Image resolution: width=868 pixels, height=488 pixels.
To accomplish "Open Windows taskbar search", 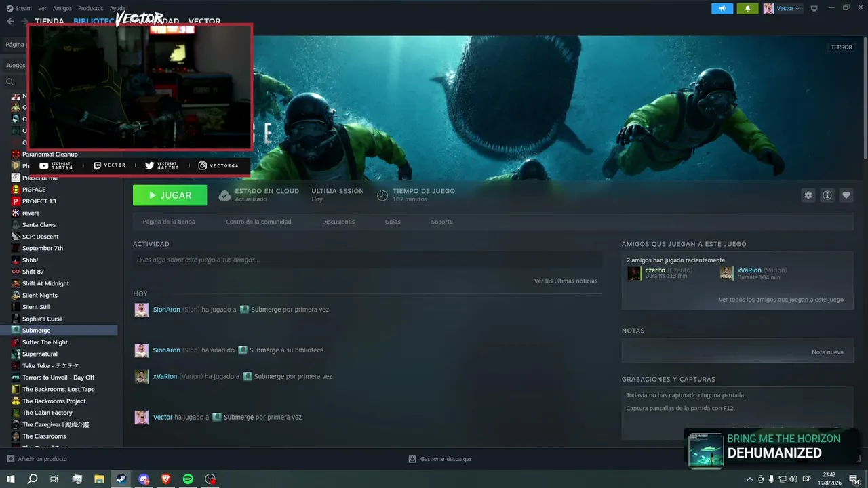I will 33,479.
